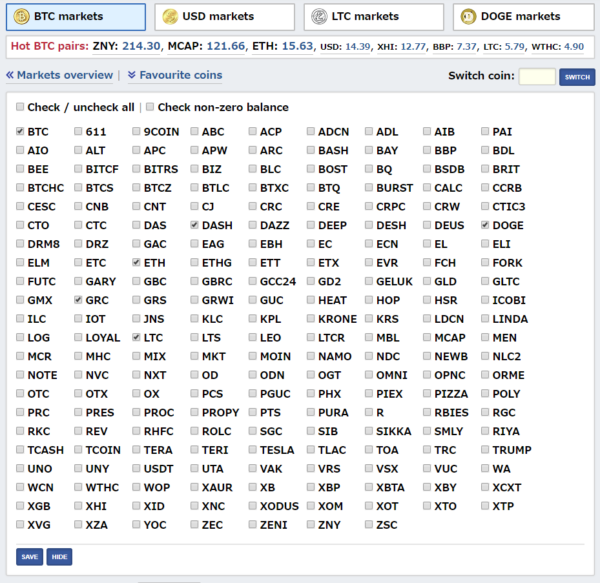Check the HEAT coin checkbox

point(311,300)
